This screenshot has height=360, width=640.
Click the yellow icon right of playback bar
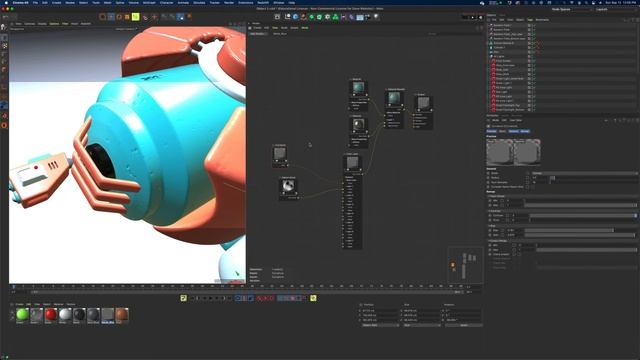[x=313, y=298]
